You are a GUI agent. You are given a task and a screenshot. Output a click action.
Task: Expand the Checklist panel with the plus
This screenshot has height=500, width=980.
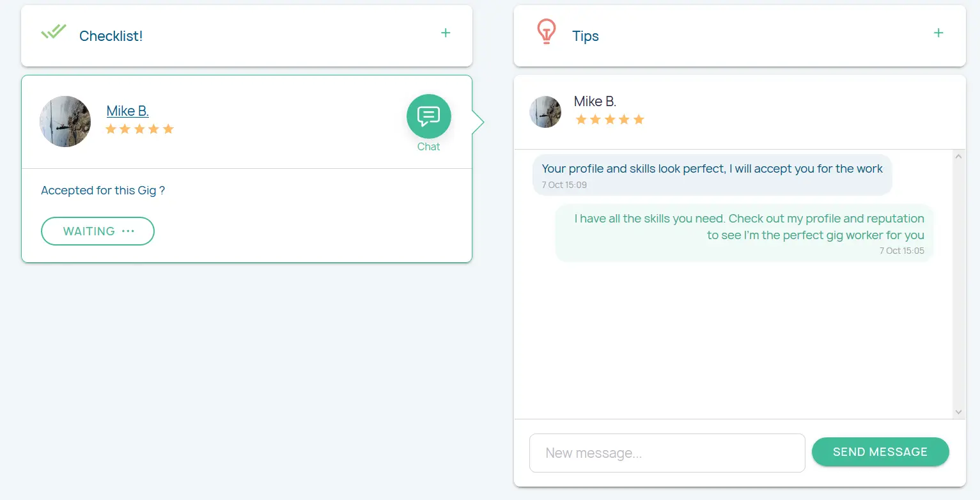click(x=446, y=33)
